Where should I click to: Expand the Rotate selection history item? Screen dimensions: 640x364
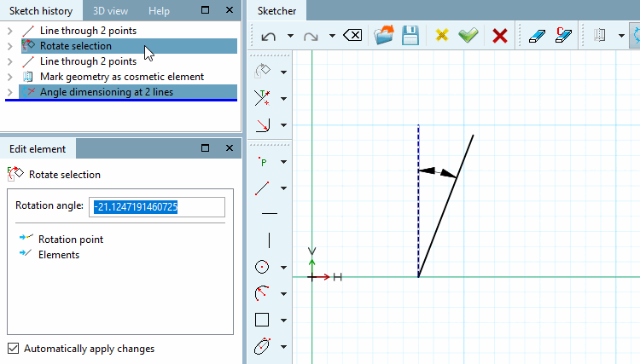coord(10,46)
